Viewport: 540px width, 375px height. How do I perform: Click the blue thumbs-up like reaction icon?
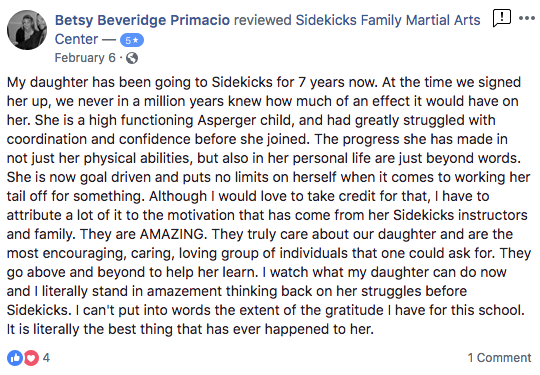click(x=15, y=358)
